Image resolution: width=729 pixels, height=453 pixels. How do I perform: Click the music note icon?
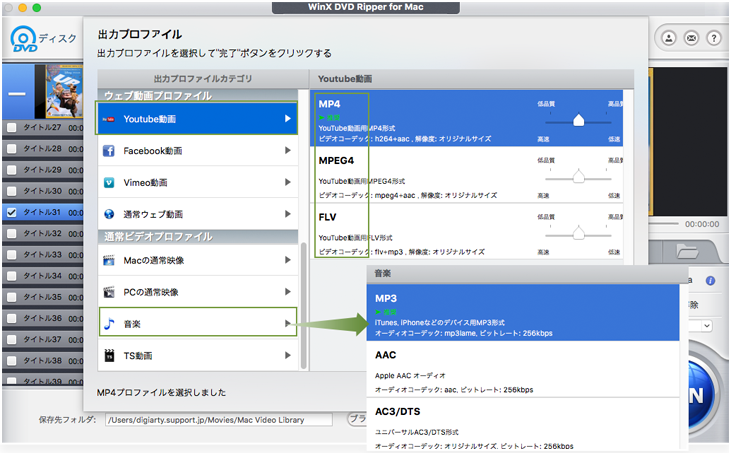(109, 324)
